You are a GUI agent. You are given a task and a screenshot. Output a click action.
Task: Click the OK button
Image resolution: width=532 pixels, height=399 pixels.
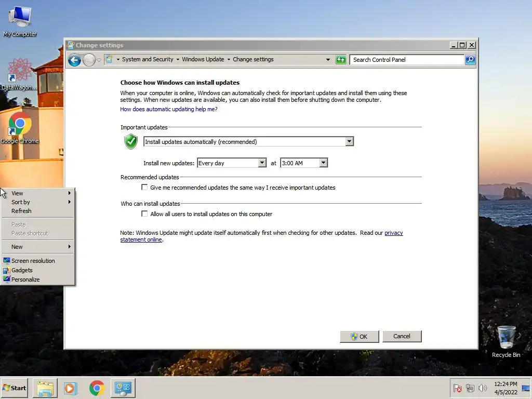[360, 336]
